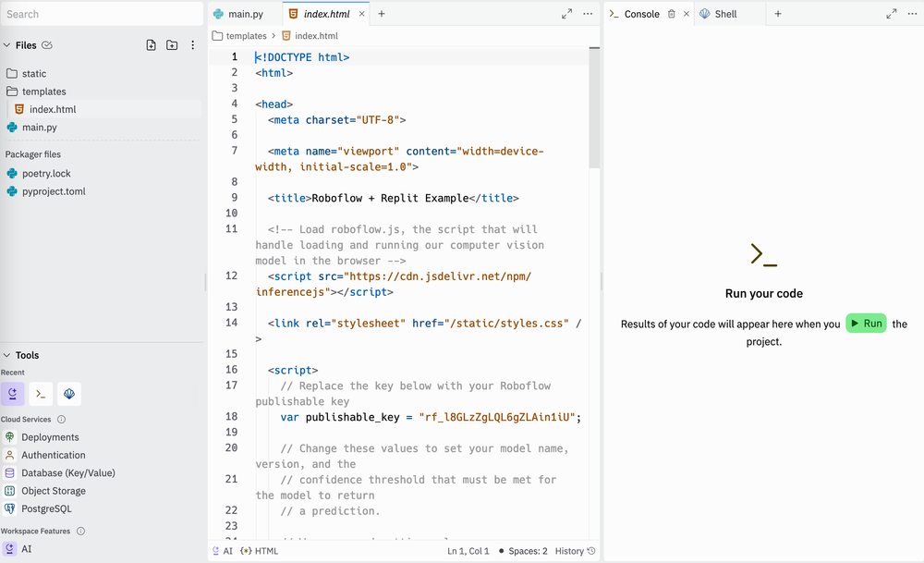Screen dimensions: 924x563
Task: Select the seashell tool icon under Recent
Action: pyautogui.click(x=68, y=394)
